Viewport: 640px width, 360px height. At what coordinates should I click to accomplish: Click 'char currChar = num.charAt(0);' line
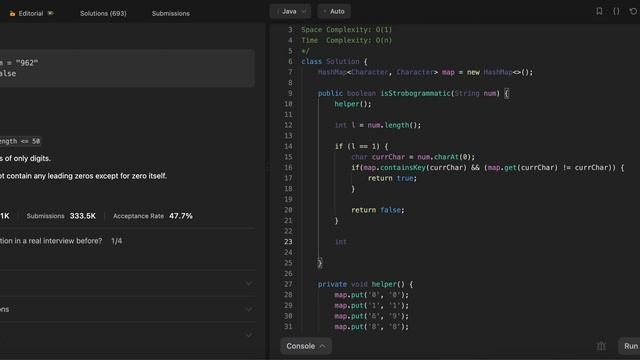coord(413,157)
